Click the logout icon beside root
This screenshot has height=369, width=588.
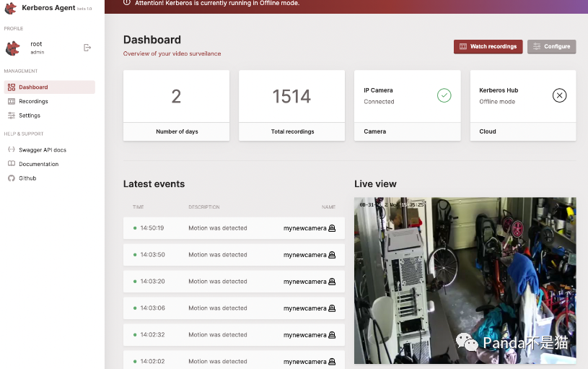pyautogui.click(x=87, y=48)
